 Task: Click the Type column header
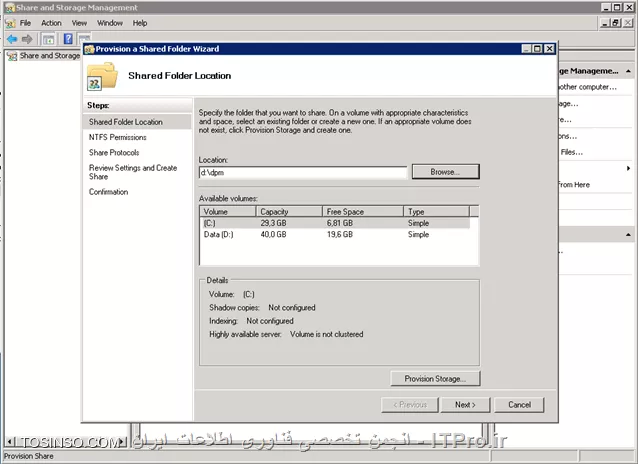tap(437, 212)
